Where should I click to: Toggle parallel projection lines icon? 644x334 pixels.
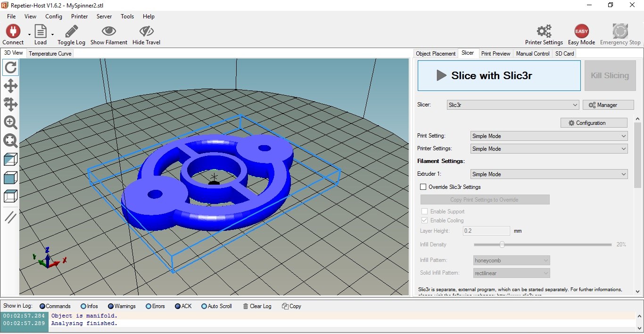(10, 217)
